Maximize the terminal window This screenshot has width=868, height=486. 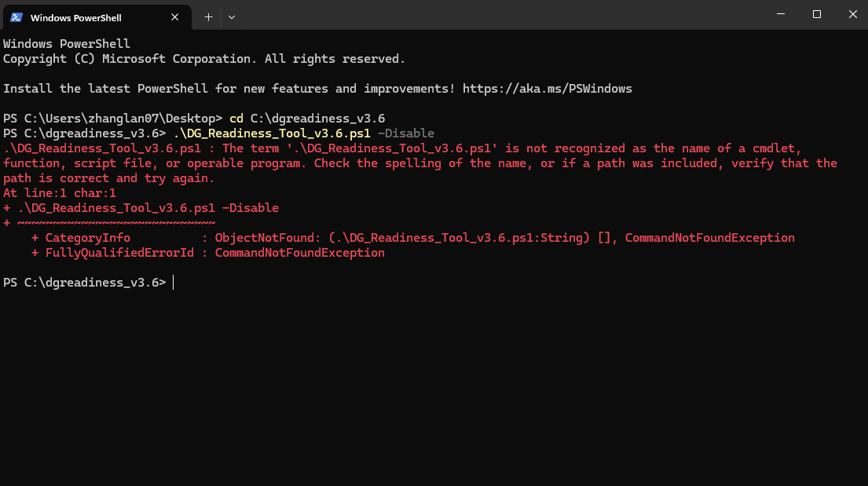coord(816,14)
